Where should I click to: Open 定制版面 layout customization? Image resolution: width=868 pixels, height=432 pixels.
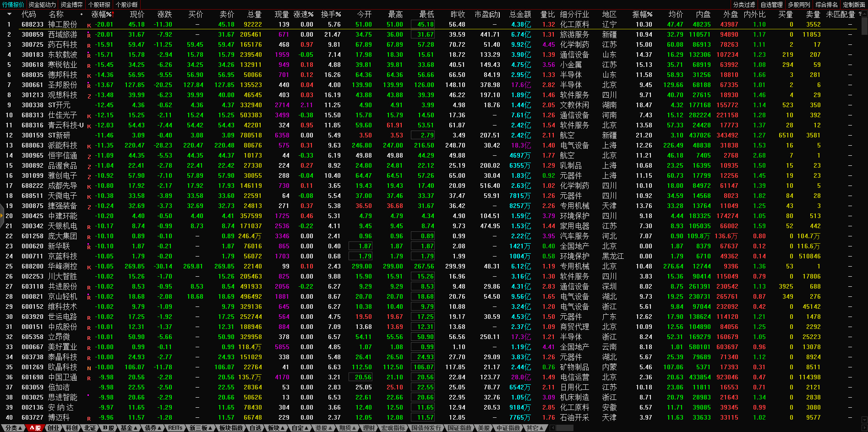854,5
